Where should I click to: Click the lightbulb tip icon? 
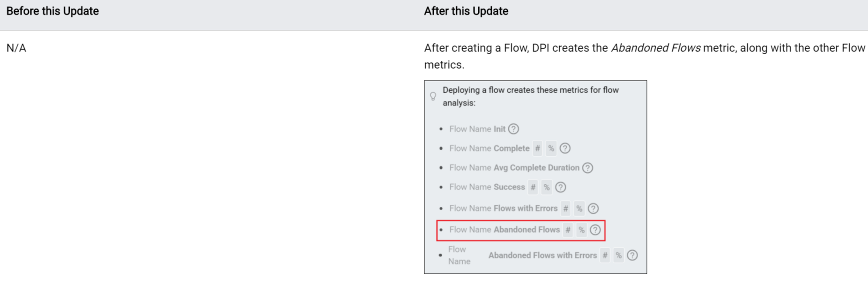pos(433,96)
